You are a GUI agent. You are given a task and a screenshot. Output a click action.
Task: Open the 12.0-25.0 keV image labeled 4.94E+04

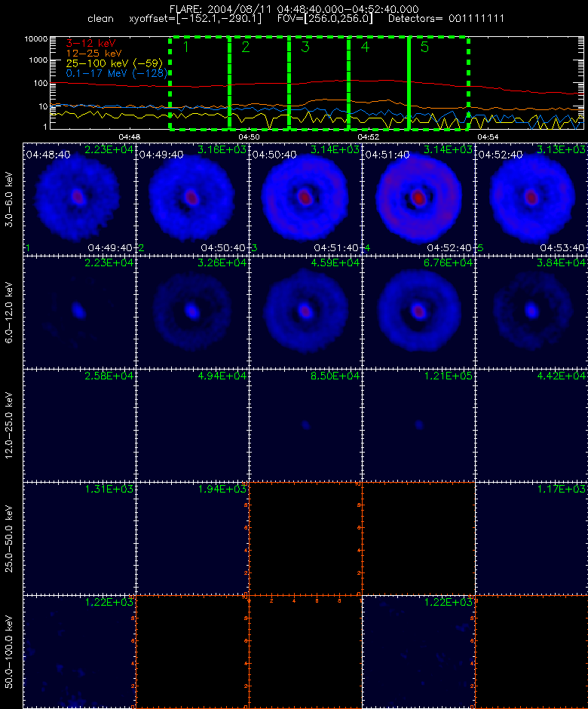coord(192,425)
